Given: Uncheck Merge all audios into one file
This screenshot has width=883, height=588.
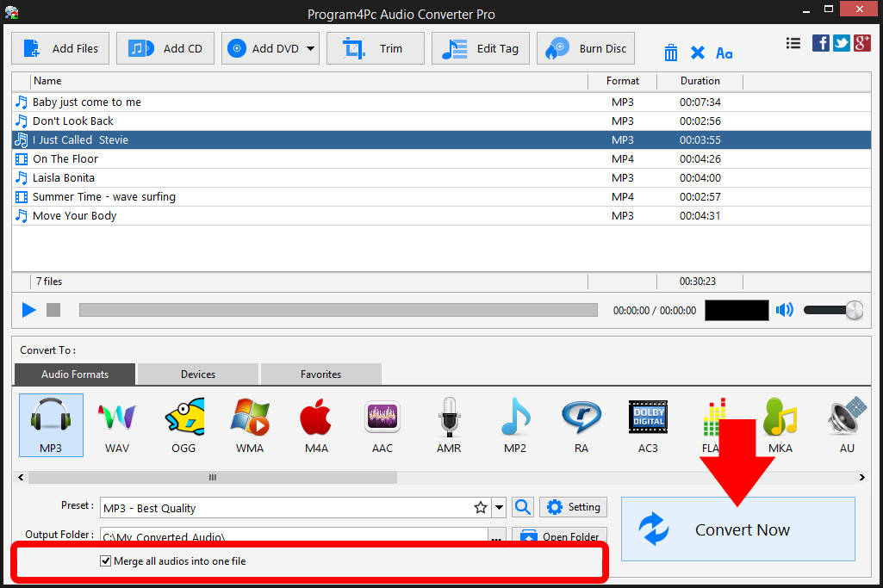Looking at the screenshot, I should [105, 560].
